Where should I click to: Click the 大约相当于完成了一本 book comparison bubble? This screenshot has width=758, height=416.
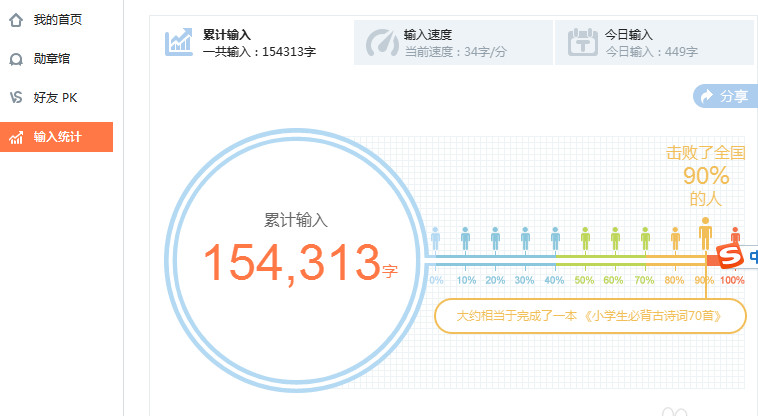[590, 316]
